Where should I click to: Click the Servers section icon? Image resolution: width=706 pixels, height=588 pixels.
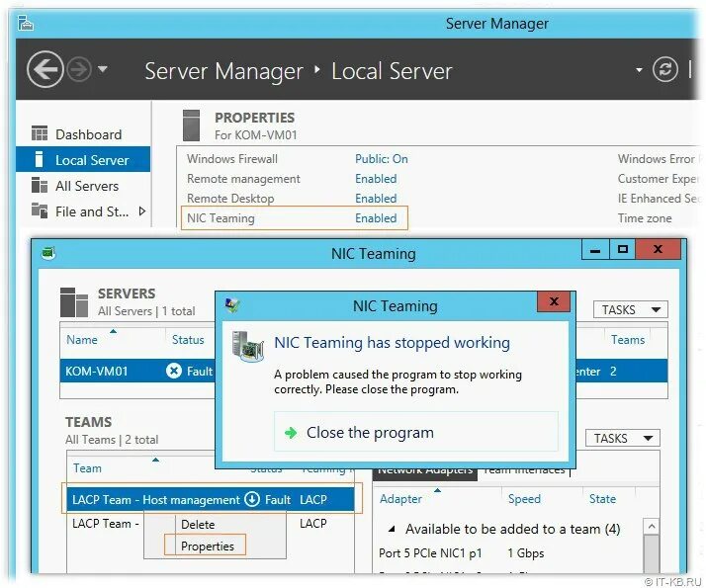pyautogui.click(x=74, y=302)
